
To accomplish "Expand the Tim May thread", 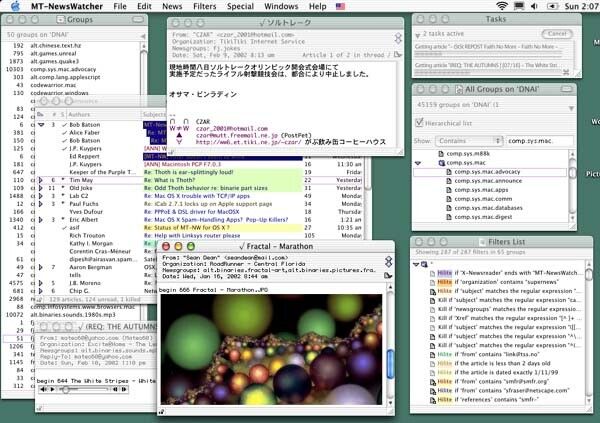I will (x=38, y=178).
